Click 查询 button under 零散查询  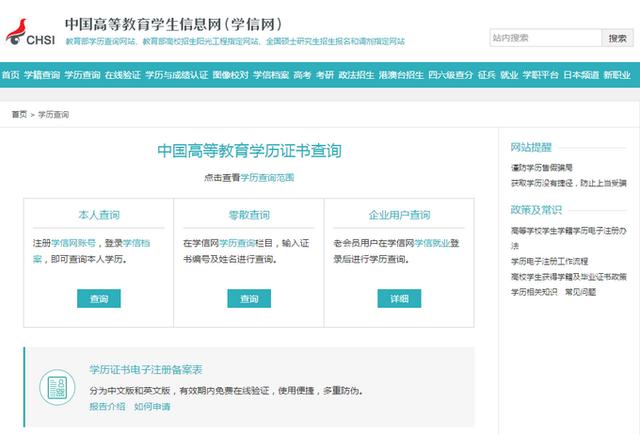248,298
